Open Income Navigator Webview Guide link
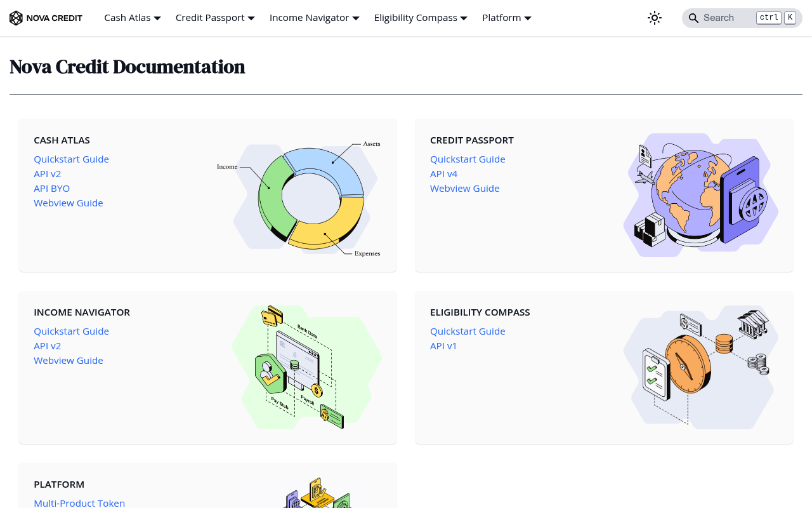This screenshot has height=508, width=812. point(69,361)
